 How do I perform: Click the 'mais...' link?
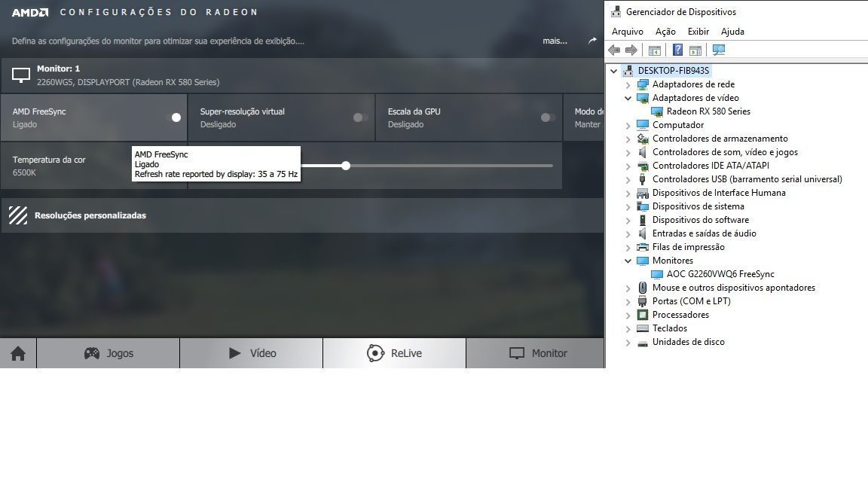555,41
